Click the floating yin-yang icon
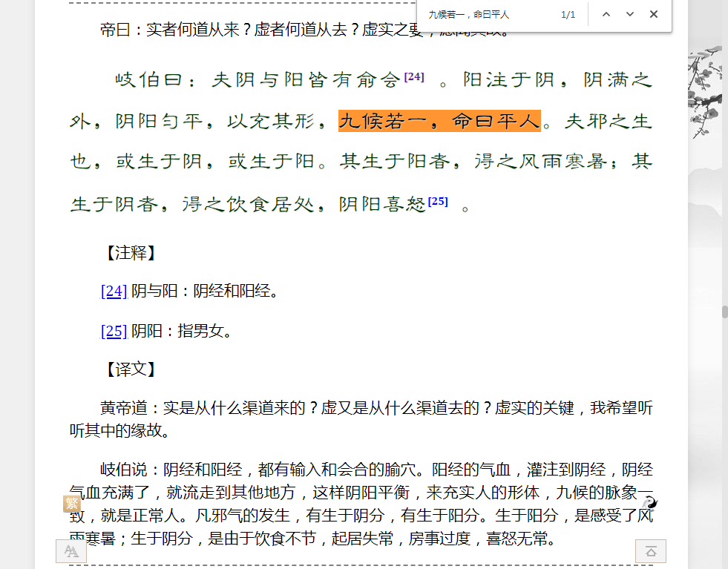The height and width of the screenshot is (569, 728). click(650, 504)
